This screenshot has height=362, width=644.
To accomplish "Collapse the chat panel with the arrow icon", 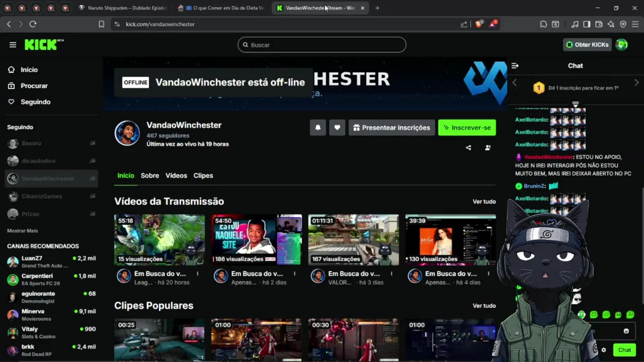I will 515,66.
